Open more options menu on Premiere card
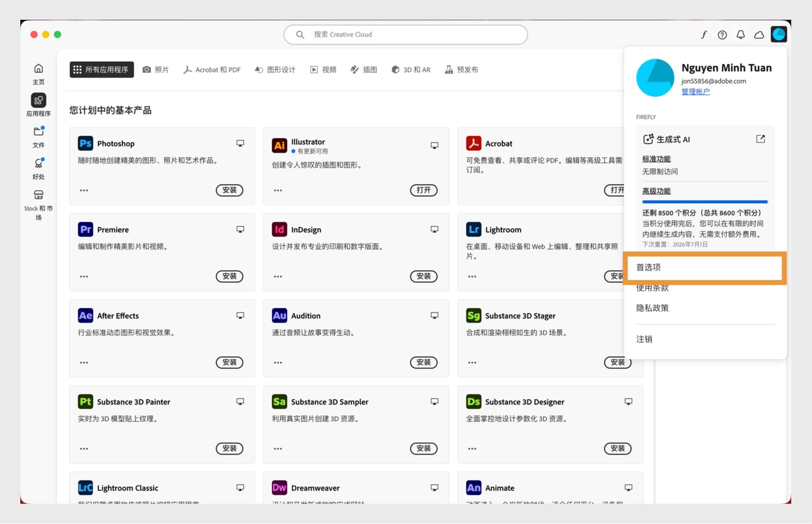812x524 pixels. click(x=84, y=277)
